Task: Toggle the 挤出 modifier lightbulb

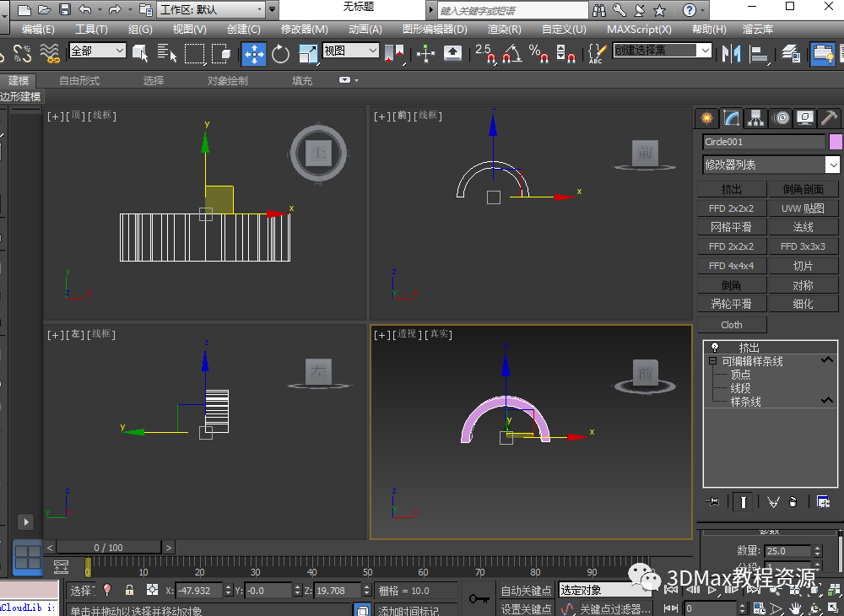Action: (715, 347)
